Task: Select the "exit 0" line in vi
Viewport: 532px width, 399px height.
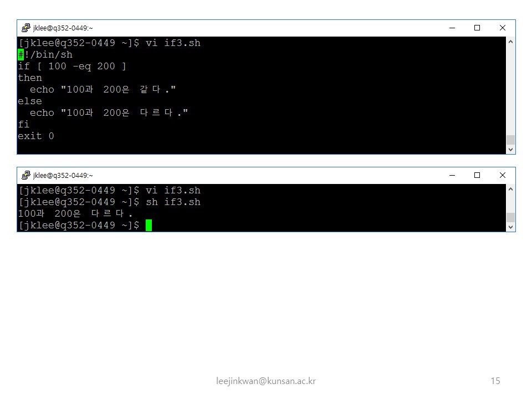Action: click(36, 136)
